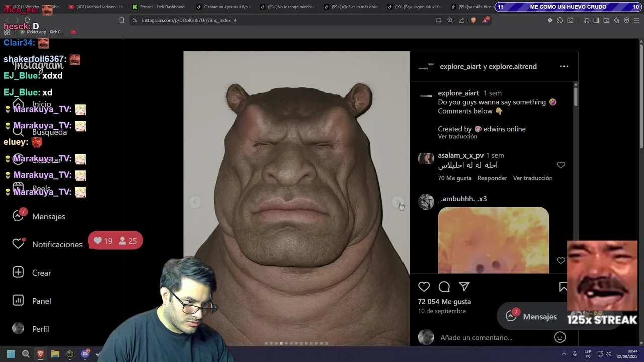
Task: Click the Notificaciones heart icon
Action: tap(18, 244)
